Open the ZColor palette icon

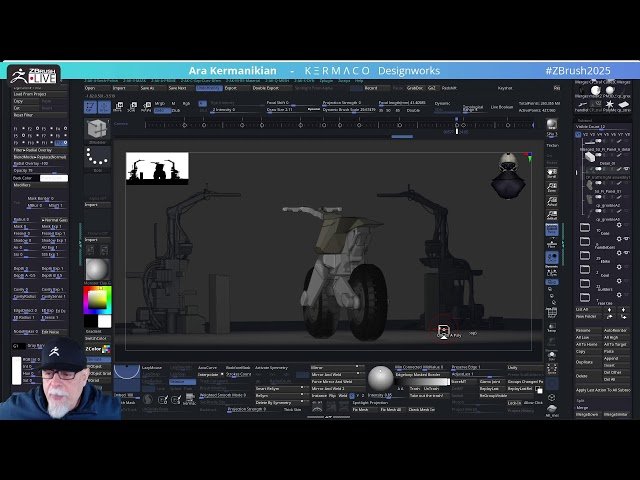106,349
